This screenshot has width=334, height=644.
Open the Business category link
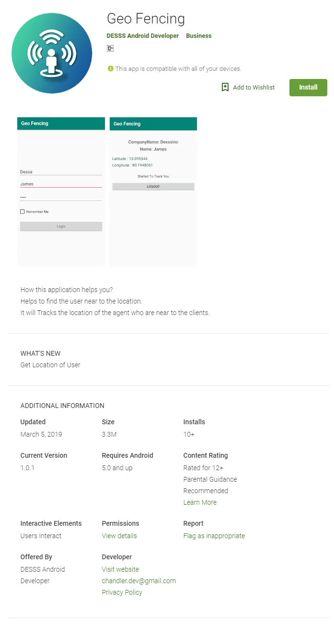coord(199,36)
